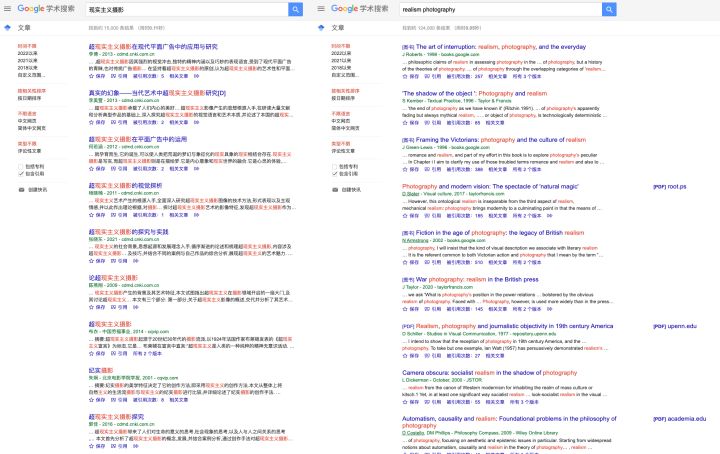Click author link D Slater under 'Photography and modern vision'

(411, 194)
